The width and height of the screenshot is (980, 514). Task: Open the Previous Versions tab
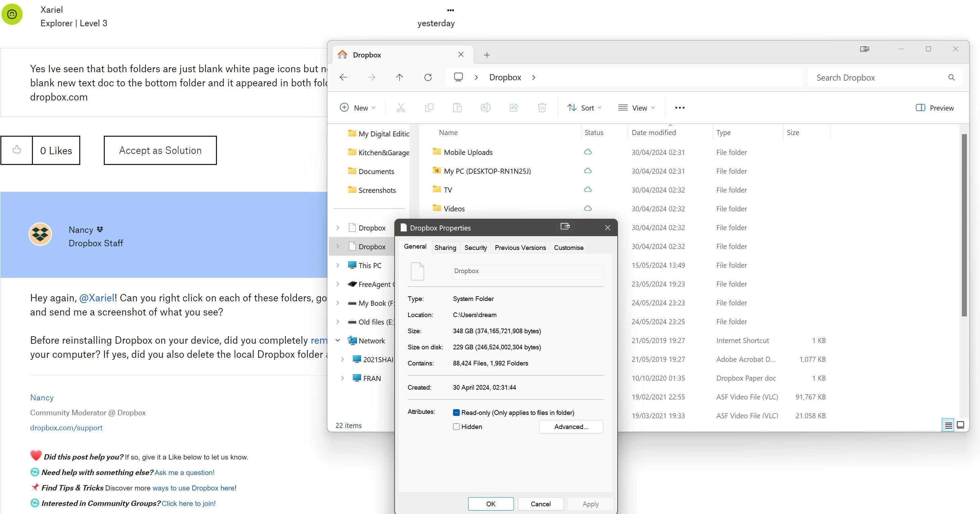coord(520,248)
